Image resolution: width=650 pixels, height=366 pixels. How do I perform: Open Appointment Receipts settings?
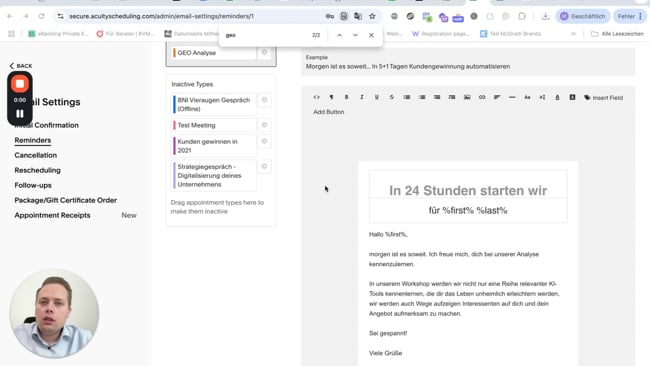pyautogui.click(x=52, y=215)
